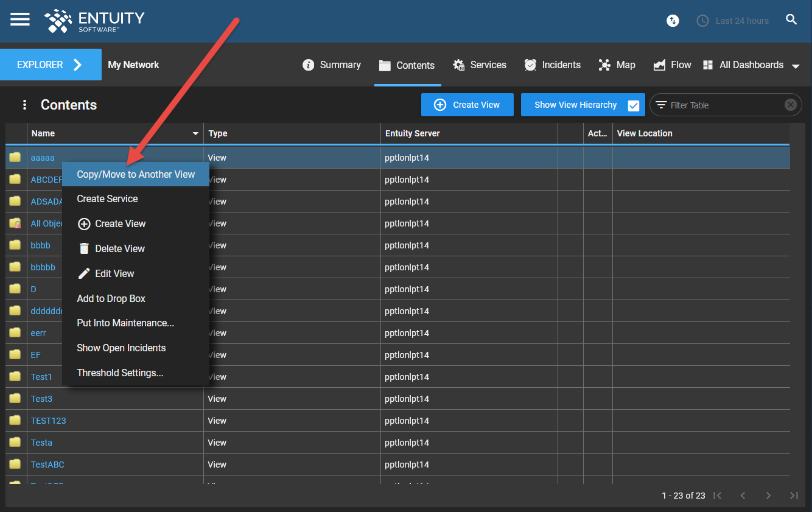The width and height of the screenshot is (812, 512).
Task: Open the Testa view link
Action: (41, 443)
